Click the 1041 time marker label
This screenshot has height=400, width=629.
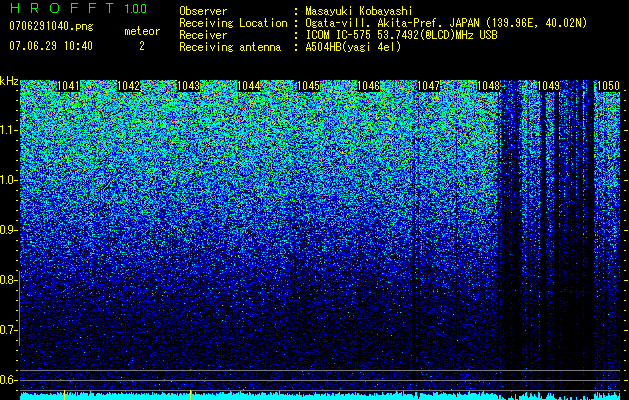(x=68, y=86)
